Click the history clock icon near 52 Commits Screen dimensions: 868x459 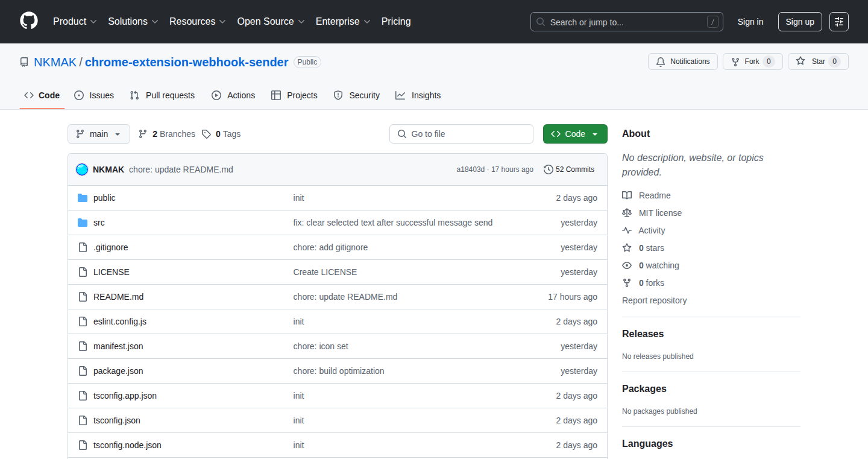point(548,169)
